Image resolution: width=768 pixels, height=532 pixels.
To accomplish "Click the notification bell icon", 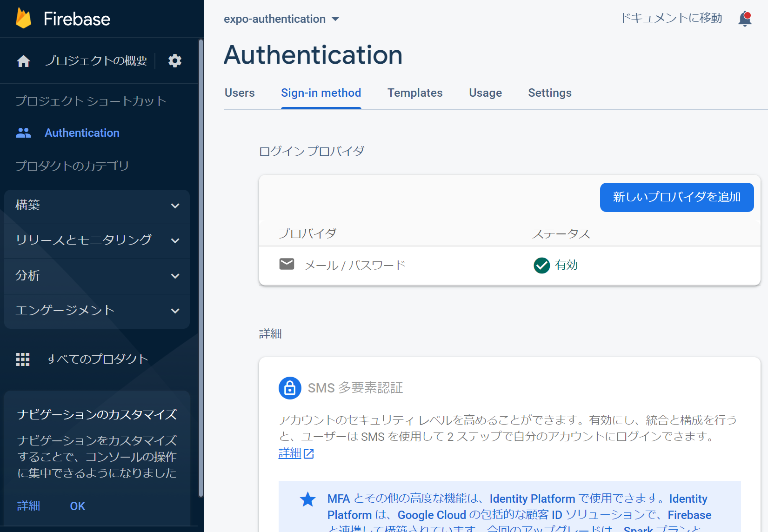I will click(745, 19).
